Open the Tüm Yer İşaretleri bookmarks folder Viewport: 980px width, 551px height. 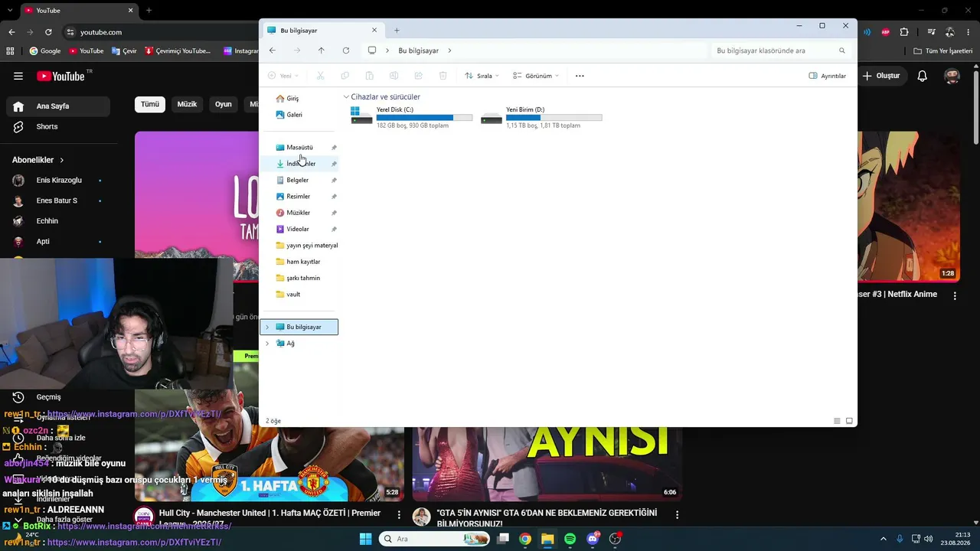[x=942, y=51]
